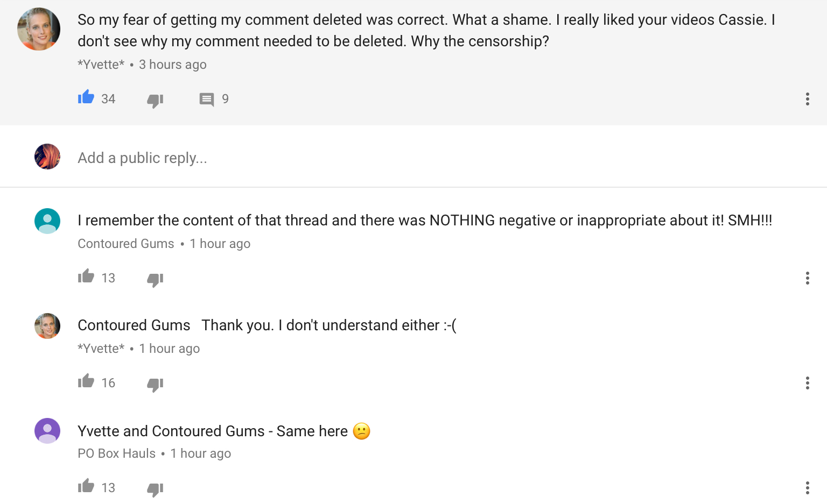
Task: Dislike Contoured Gums' SMH comment
Action: (155, 279)
